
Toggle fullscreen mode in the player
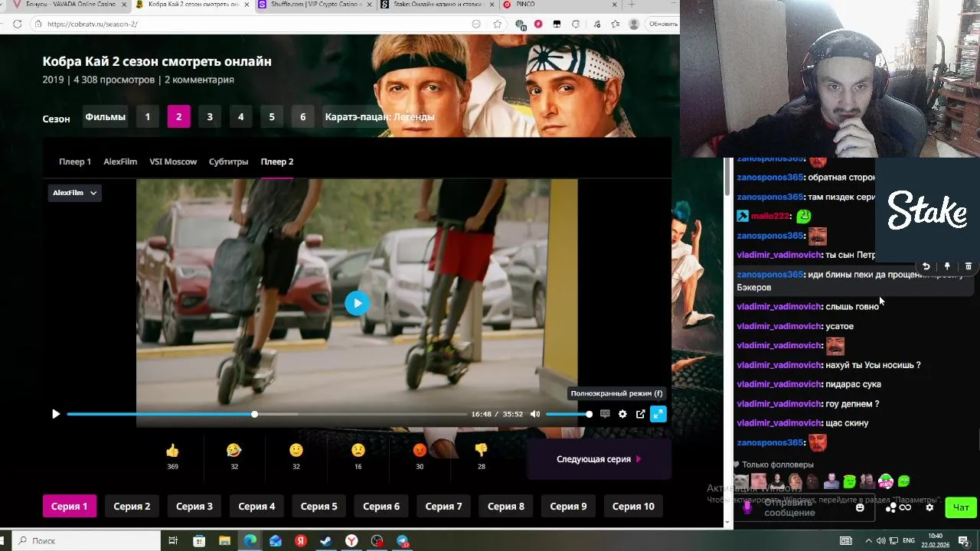click(x=658, y=414)
